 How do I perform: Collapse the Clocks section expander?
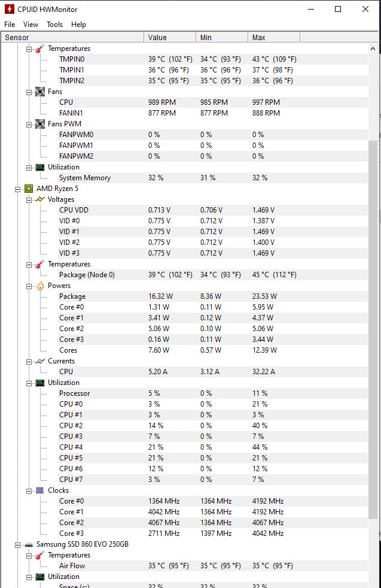point(29,491)
